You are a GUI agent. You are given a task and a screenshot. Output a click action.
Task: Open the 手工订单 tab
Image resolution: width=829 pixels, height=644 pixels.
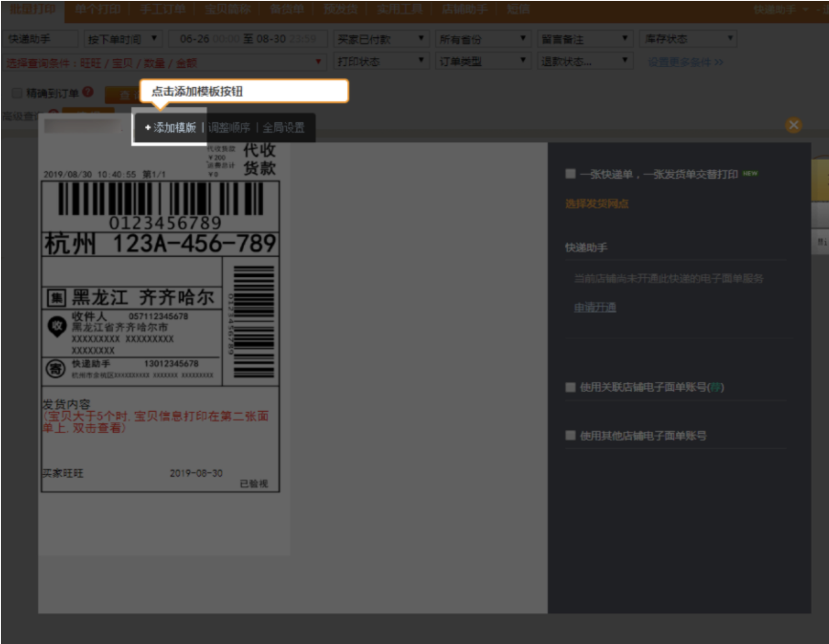pyautogui.click(x=163, y=10)
